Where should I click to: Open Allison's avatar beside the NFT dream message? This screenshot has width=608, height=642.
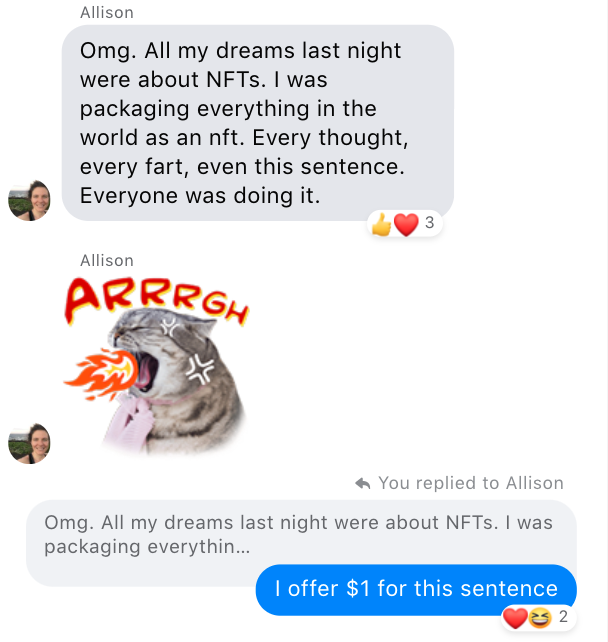(x=29, y=201)
